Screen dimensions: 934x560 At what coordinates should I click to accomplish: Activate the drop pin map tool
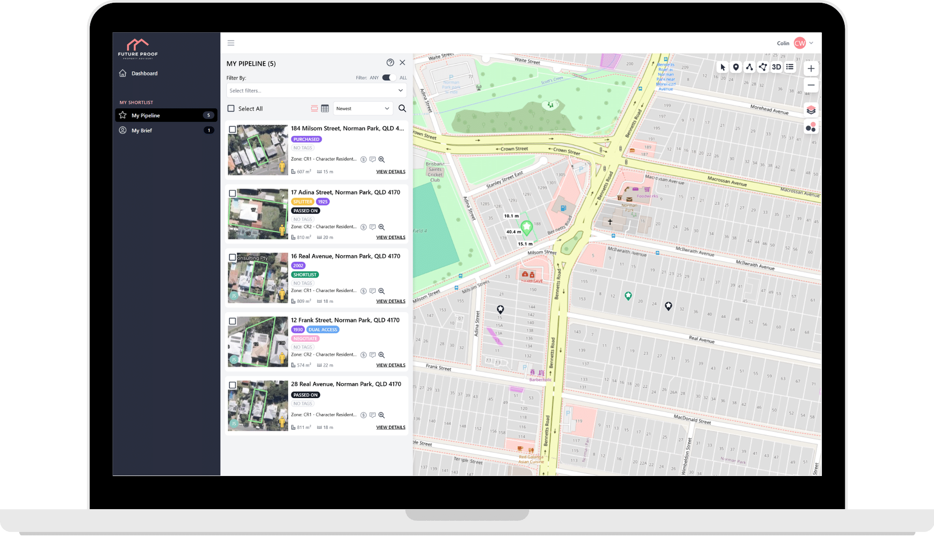pos(736,67)
